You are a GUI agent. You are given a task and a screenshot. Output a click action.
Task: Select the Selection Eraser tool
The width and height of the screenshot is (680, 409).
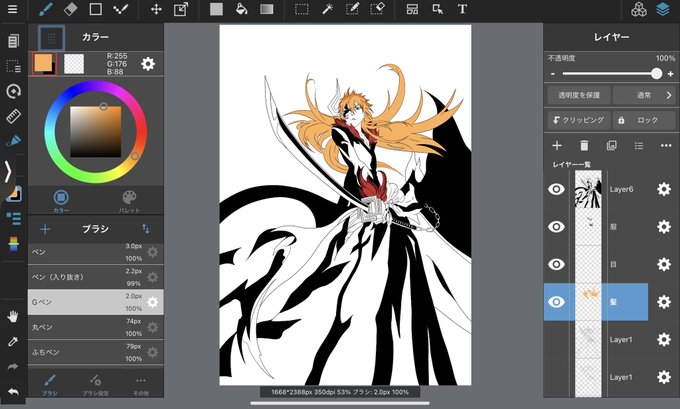(377, 9)
